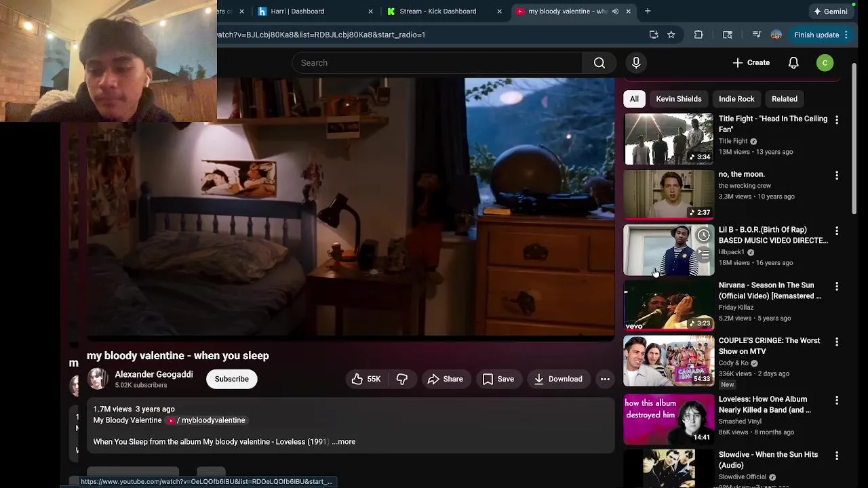This screenshot has height=488, width=868.
Task: Click the tab search icon in Chrome toolbar
Action: pyautogui.click(x=728, y=35)
